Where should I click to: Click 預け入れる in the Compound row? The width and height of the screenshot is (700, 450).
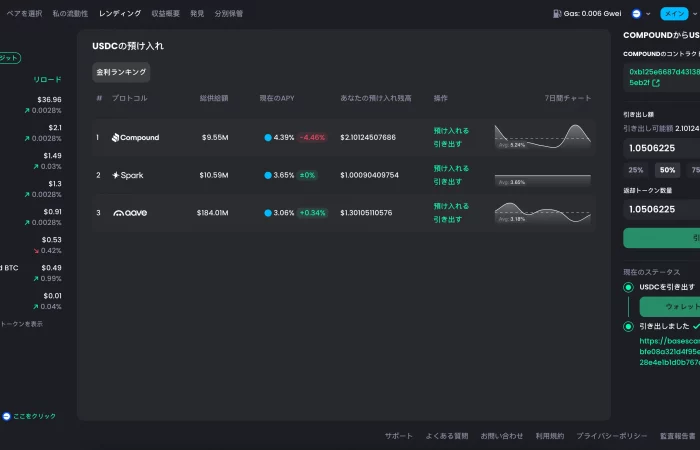pyautogui.click(x=451, y=131)
